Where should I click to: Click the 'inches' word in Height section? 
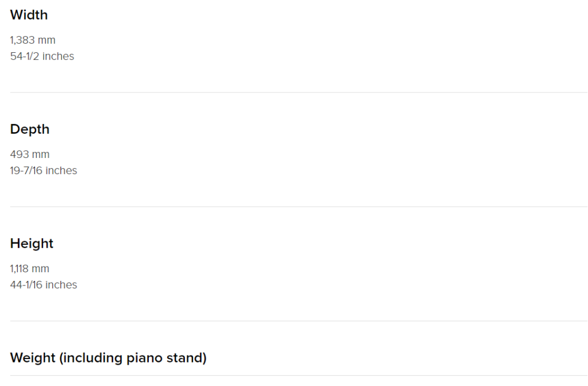(x=61, y=285)
